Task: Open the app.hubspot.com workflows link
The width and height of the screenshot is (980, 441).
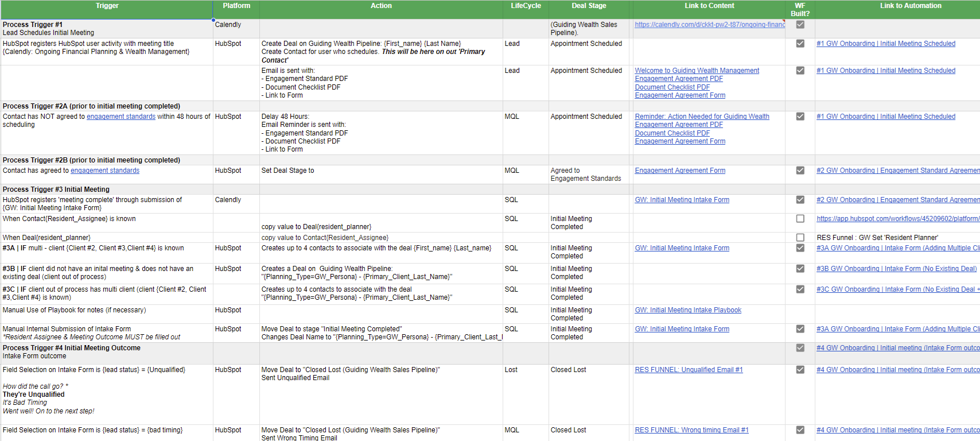Action: pos(898,219)
